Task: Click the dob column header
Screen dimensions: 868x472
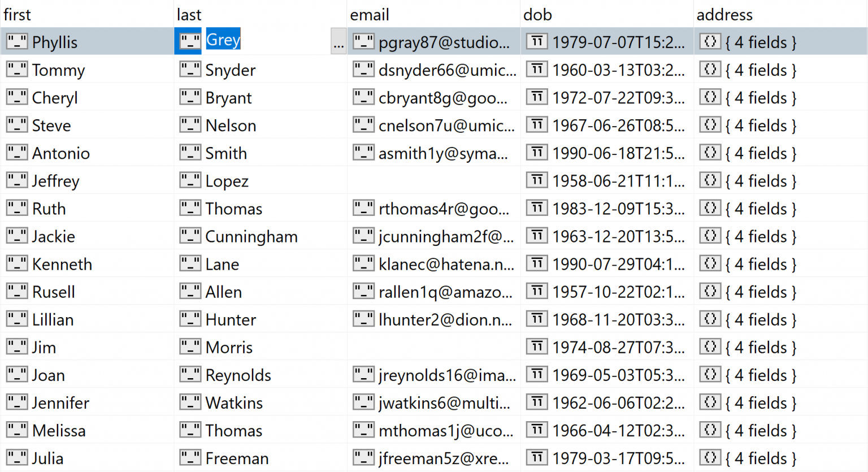Action: pyautogui.click(x=537, y=14)
